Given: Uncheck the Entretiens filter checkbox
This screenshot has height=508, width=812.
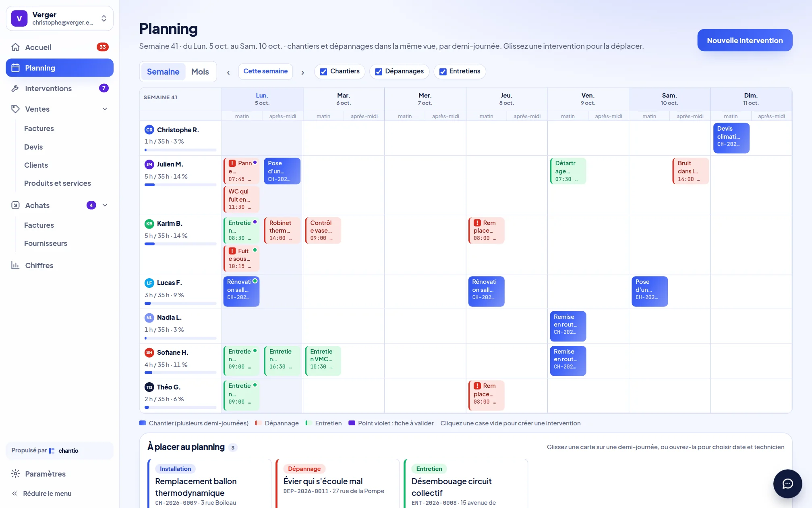Looking at the screenshot, I should coord(443,71).
